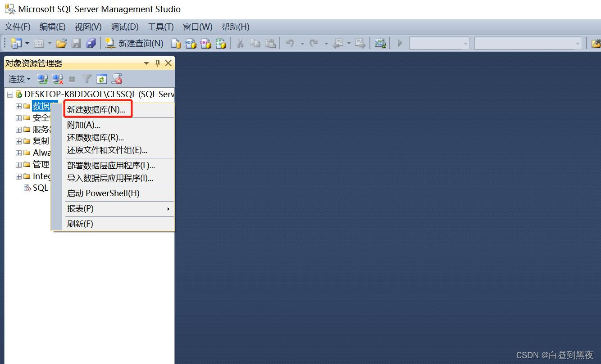Open the 报表(P) submenu
This screenshot has height=364, width=601.
pyautogui.click(x=118, y=209)
